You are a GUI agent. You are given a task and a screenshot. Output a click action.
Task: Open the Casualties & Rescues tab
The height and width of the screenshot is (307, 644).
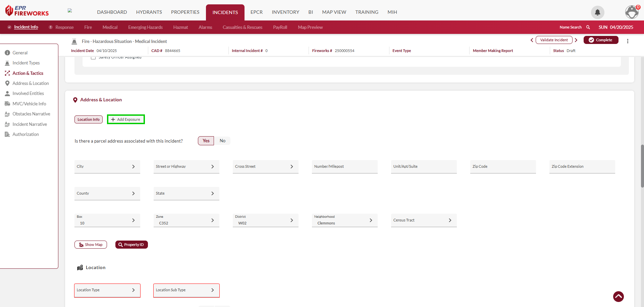(242, 27)
